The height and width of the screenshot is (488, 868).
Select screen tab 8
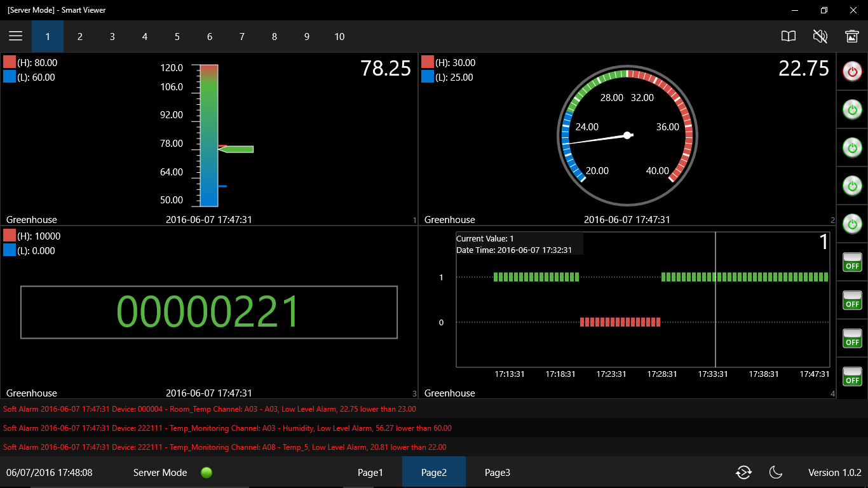(275, 36)
